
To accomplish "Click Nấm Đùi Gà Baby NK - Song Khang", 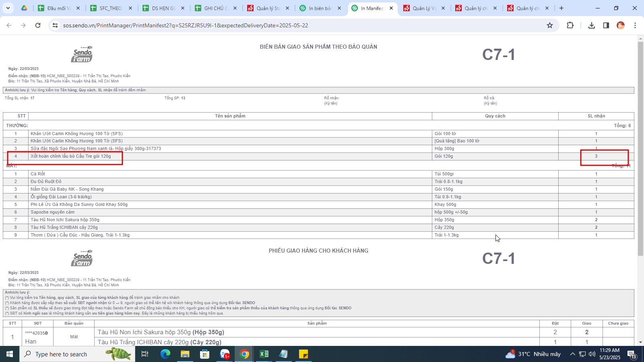I will (67, 189).
